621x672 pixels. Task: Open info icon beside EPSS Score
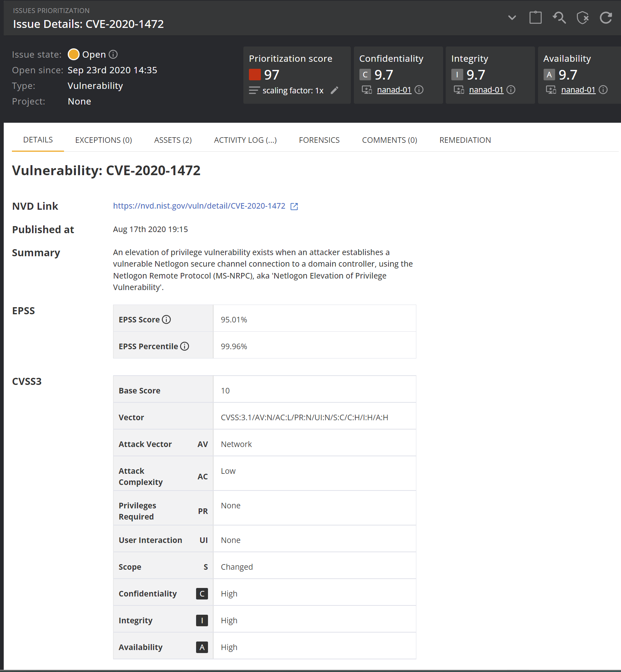tap(166, 319)
